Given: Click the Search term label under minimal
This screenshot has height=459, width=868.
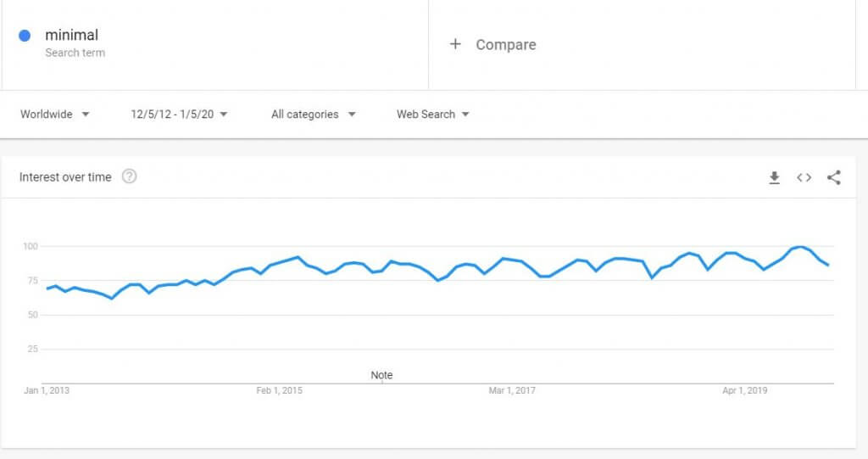Looking at the screenshot, I should pyautogui.click(x=75, y=53).
